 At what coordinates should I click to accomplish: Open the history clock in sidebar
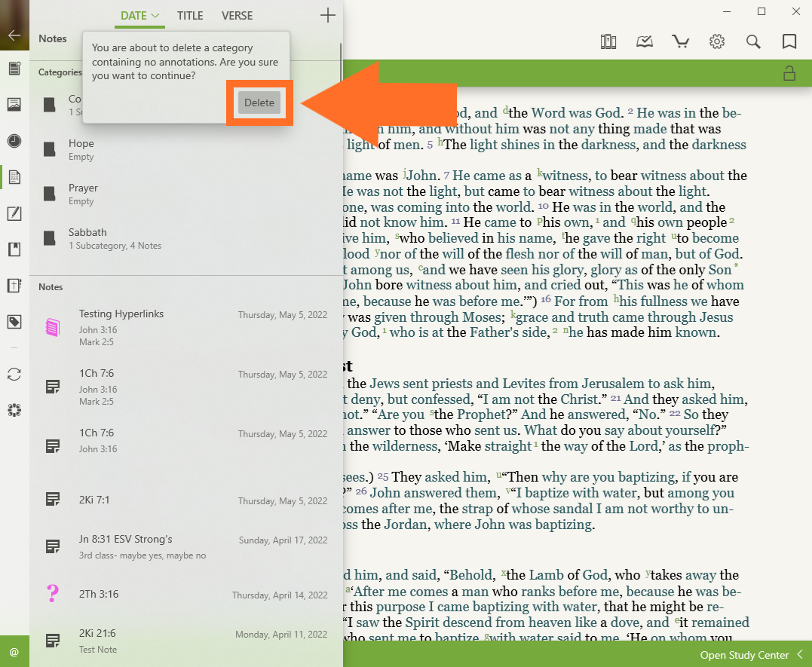[x=14, y=141]
